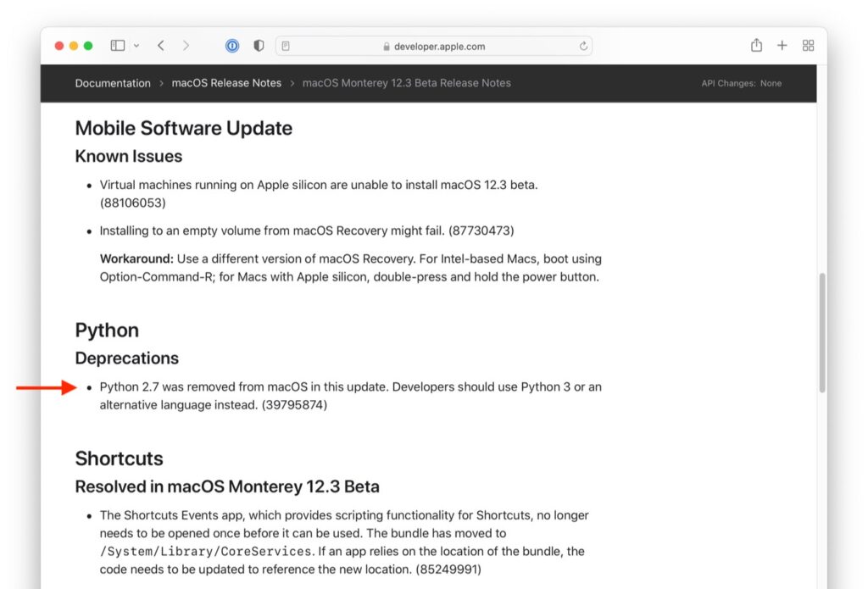The image size is (868, 589).
Task: Open macOS Monterey 12.3 Beta Release Notes link
Action: pos(407,82)
